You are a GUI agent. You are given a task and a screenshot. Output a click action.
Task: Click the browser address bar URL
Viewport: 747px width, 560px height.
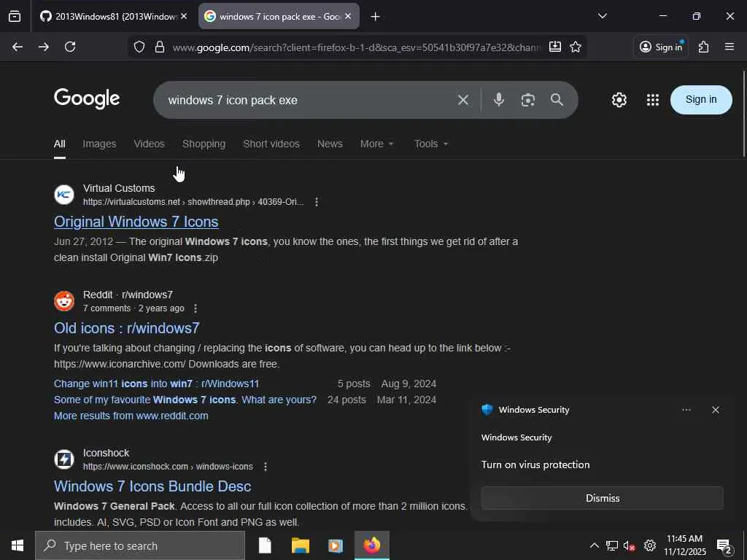[356, 47]
